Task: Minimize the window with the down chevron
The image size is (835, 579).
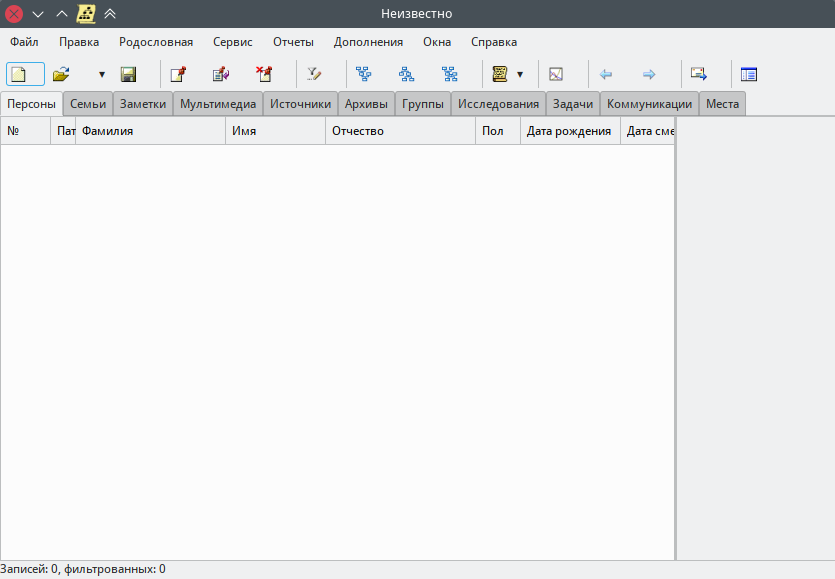Action: click(38, 14)
